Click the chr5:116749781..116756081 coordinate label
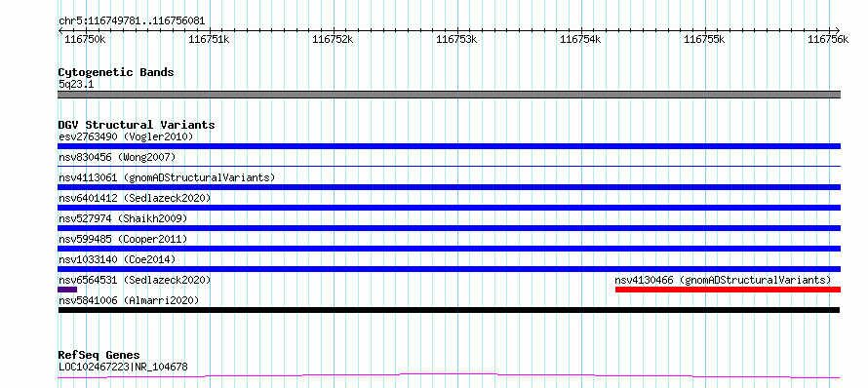 point(132,21)
